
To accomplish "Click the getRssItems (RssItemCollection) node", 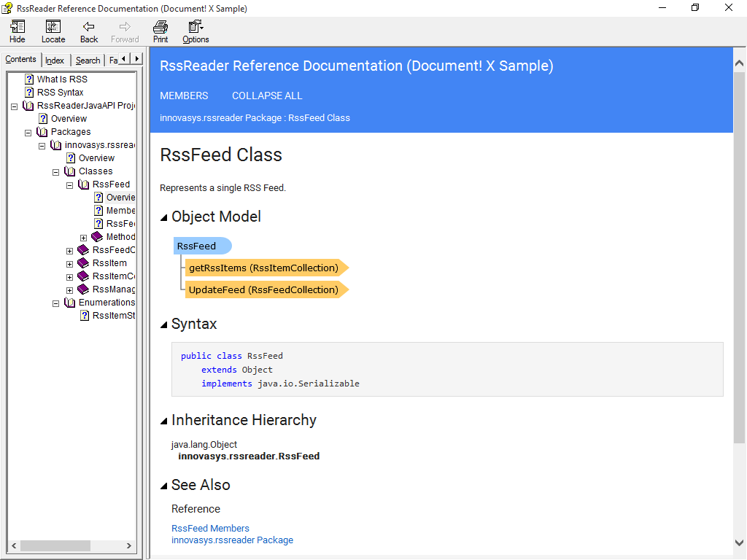I will (267, 268).
